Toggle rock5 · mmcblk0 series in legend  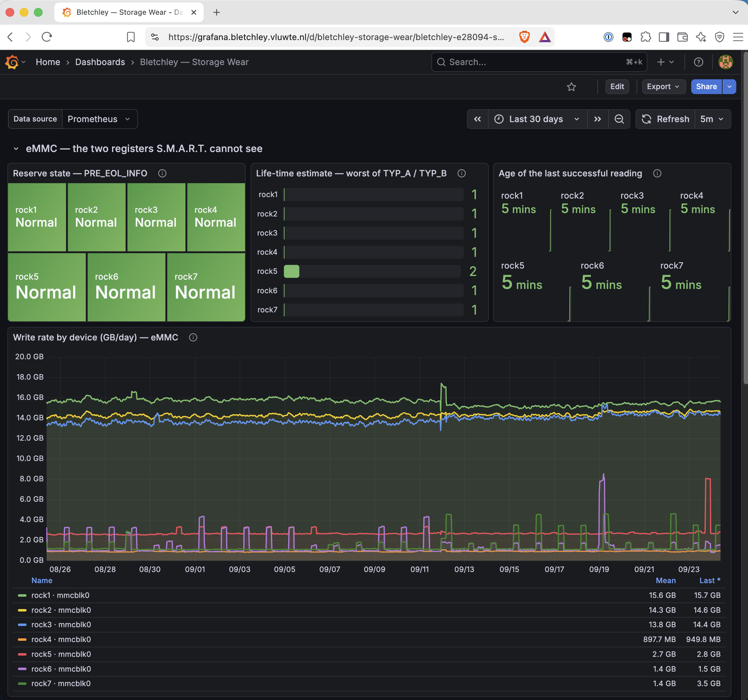click(x=61, y=654)
